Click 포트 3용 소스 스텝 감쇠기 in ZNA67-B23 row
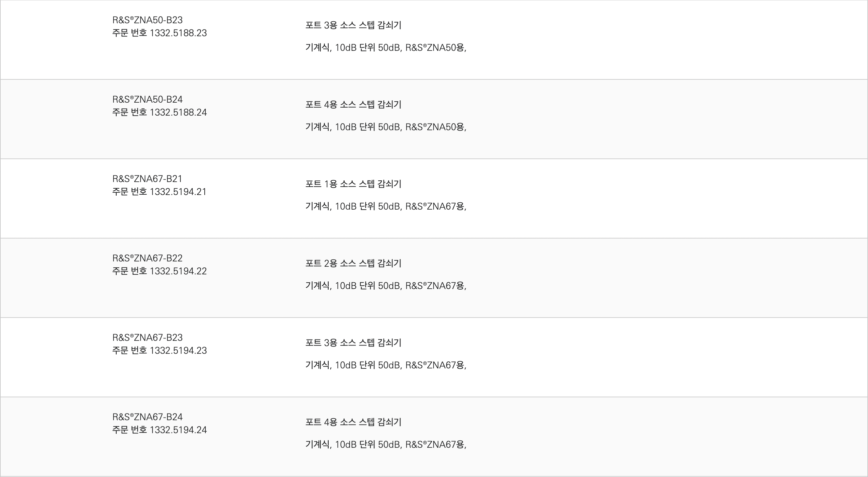 (353, 343)
